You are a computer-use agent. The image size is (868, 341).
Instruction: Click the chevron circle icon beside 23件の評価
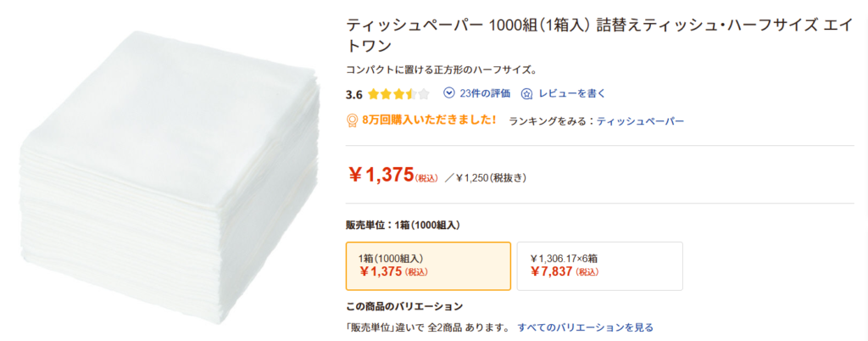pyautogui.click(x=449, y=93)
